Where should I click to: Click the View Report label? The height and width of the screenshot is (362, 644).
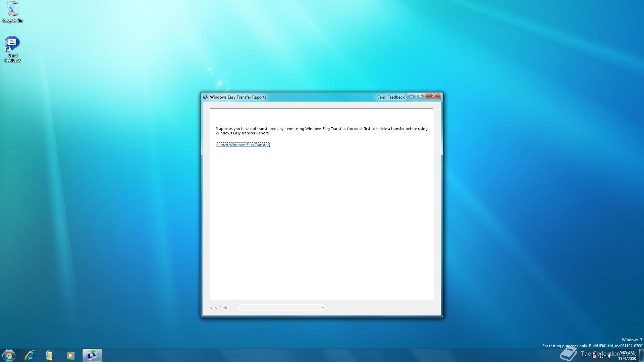pos(220,308)
